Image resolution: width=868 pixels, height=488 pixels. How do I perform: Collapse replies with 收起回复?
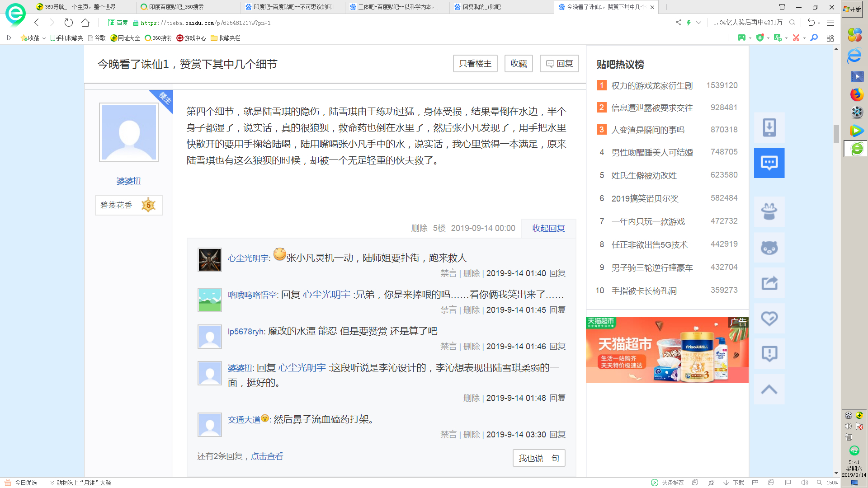point(548,228)
